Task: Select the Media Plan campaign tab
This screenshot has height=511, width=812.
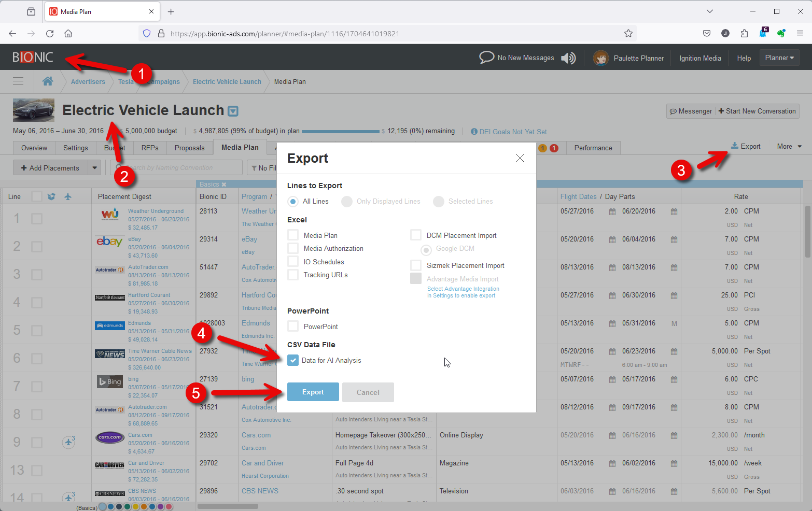Action: pos(240,147)
